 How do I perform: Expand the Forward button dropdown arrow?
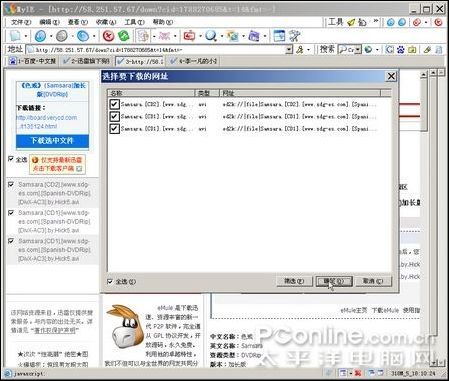(x=72, y=36)
